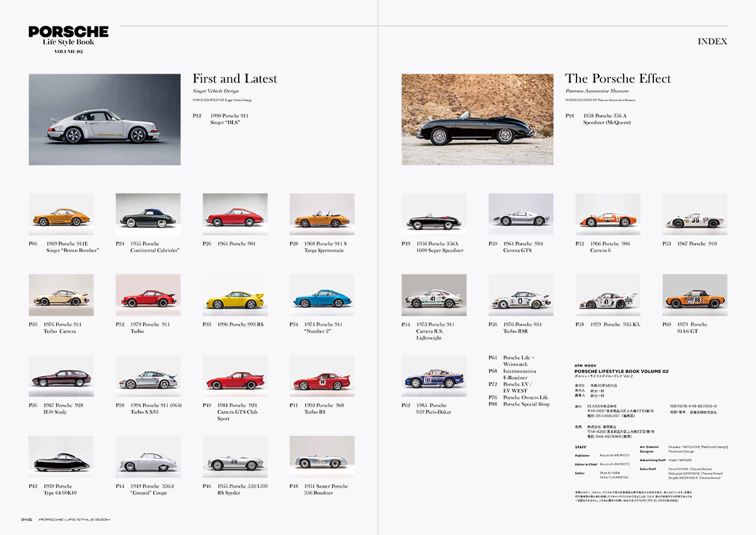Open the black 1939 Porsche Type 64 thumbnail
Image resolution: width=756 pixels, height=535 pixels.
61,457
